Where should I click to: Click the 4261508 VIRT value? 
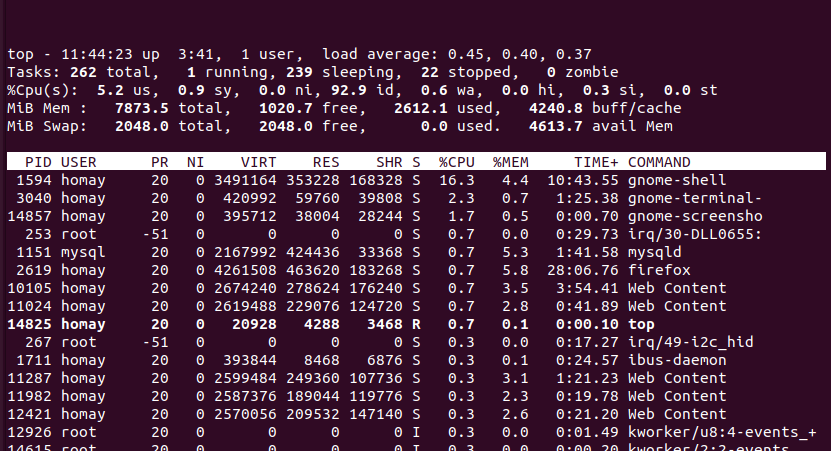(x=245, y=270)
